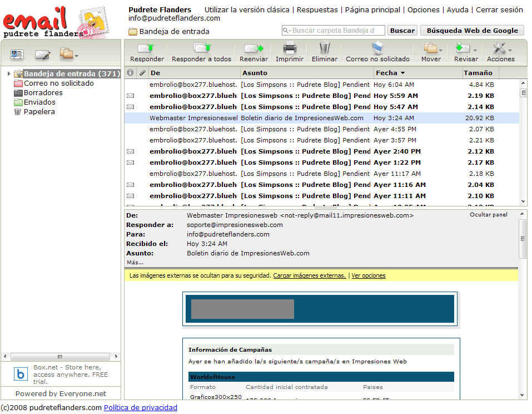Click the Reenviar forward icon
Viewport: 532px width, 414px height.
(x=254, y=48)
